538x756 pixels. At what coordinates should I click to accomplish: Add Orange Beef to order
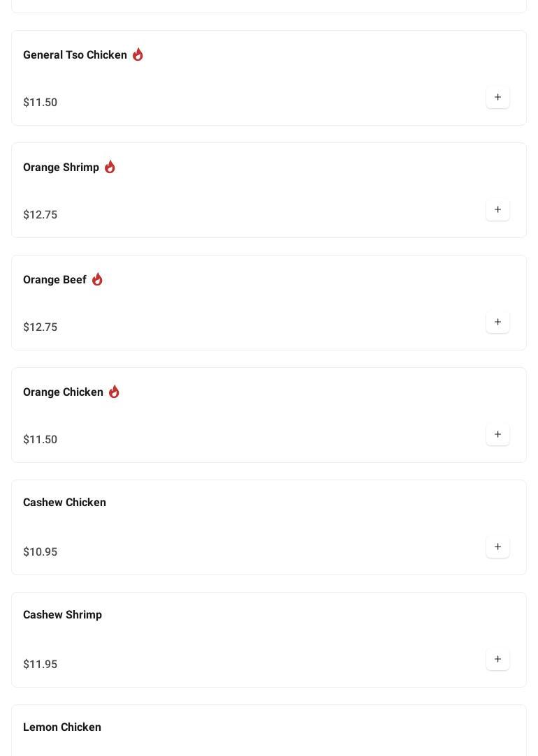pos(497,323)
